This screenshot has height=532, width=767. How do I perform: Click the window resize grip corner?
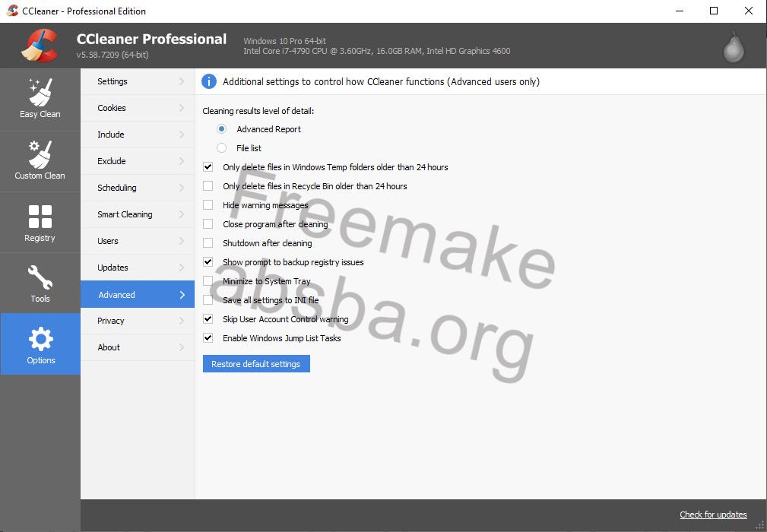[760, 526]
